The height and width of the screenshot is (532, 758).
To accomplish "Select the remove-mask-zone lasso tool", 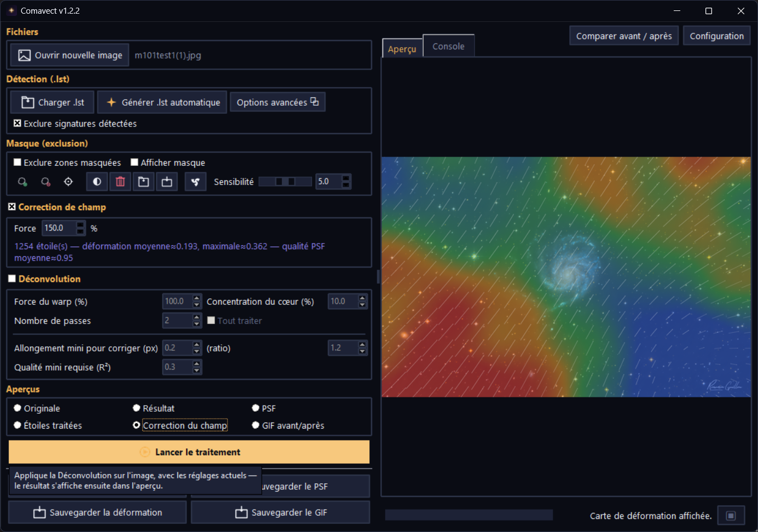I will [45, 182].
